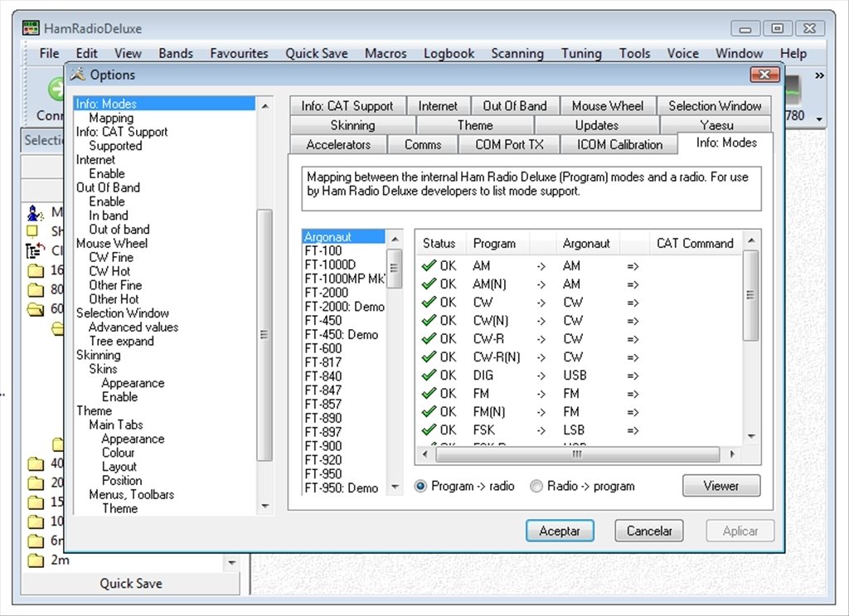Click the options tree vertical scrollbar thumb
Viewport: 849px width, 616px height.
(264, 335)
